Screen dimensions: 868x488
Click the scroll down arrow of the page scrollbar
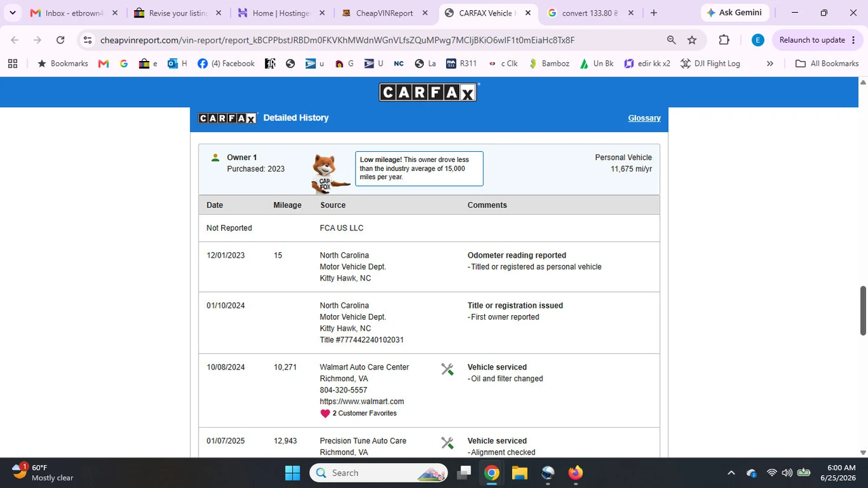(x=863, y=453)
